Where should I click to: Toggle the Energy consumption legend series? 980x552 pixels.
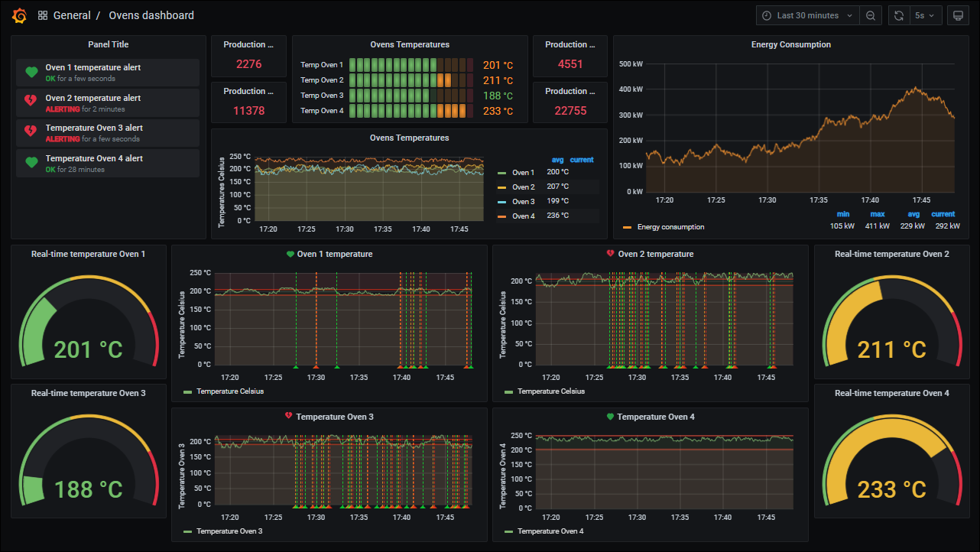pos(670,227)
